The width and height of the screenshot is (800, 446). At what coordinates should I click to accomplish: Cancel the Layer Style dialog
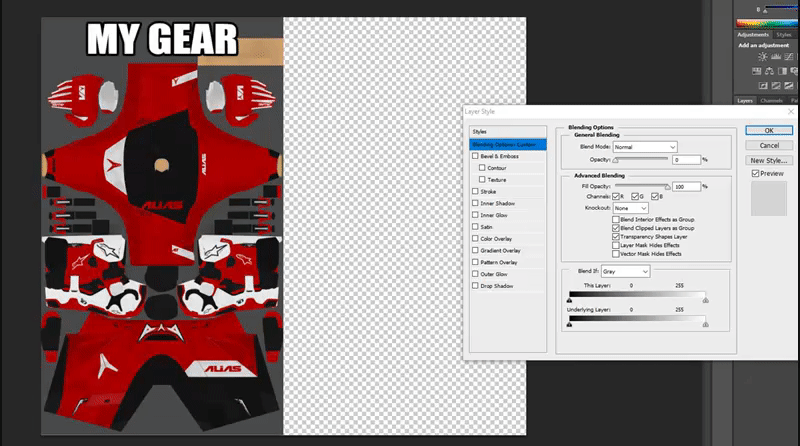coord(769,145)
